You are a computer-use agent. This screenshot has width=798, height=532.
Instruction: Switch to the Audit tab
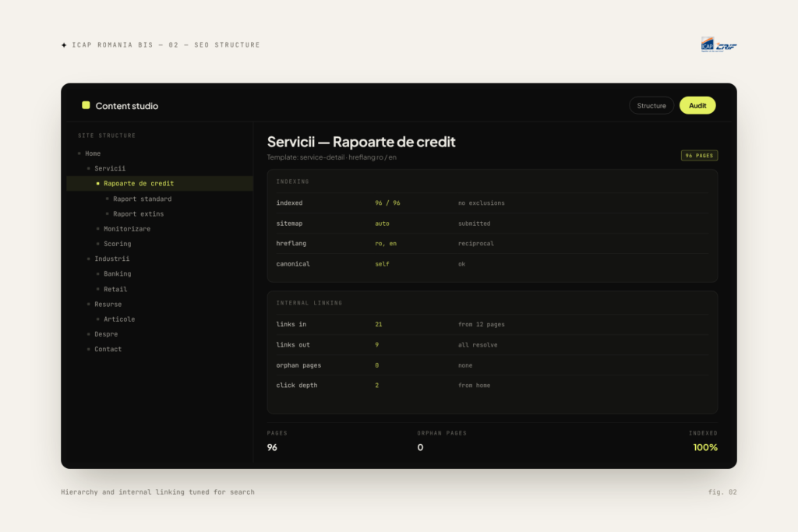[697, 106]
